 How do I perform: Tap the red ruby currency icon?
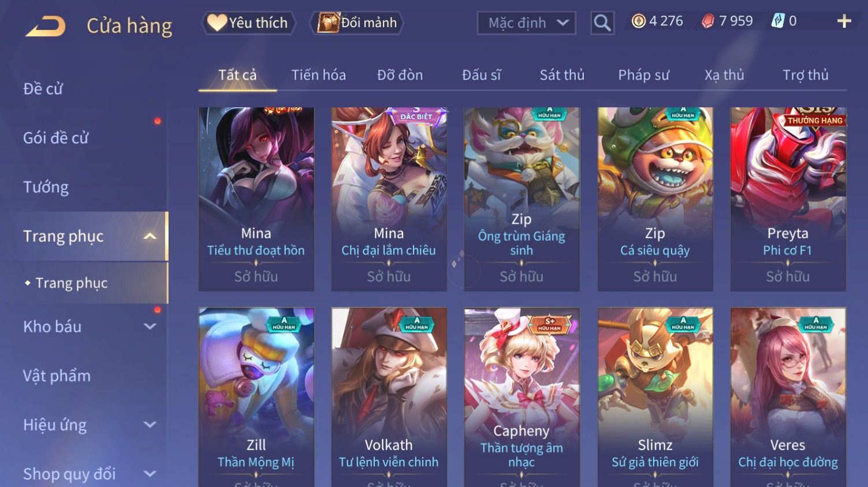coord(707,21)
